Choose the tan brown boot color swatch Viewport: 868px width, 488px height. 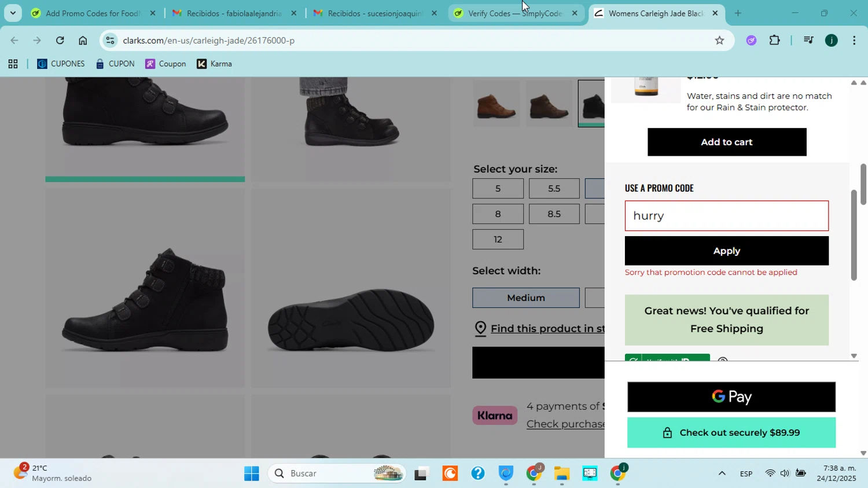click(496, 104)
